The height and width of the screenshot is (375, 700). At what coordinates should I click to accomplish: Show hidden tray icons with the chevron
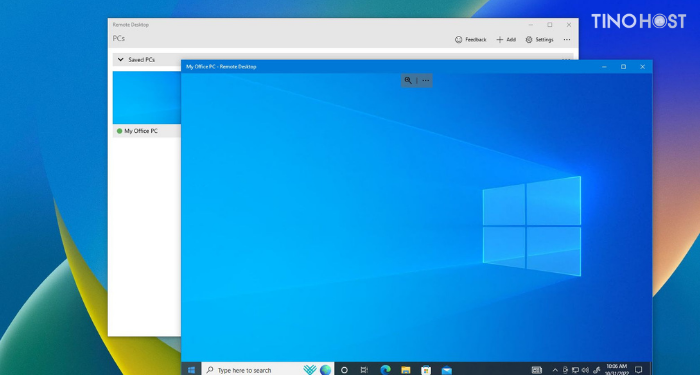click(555, 370)
